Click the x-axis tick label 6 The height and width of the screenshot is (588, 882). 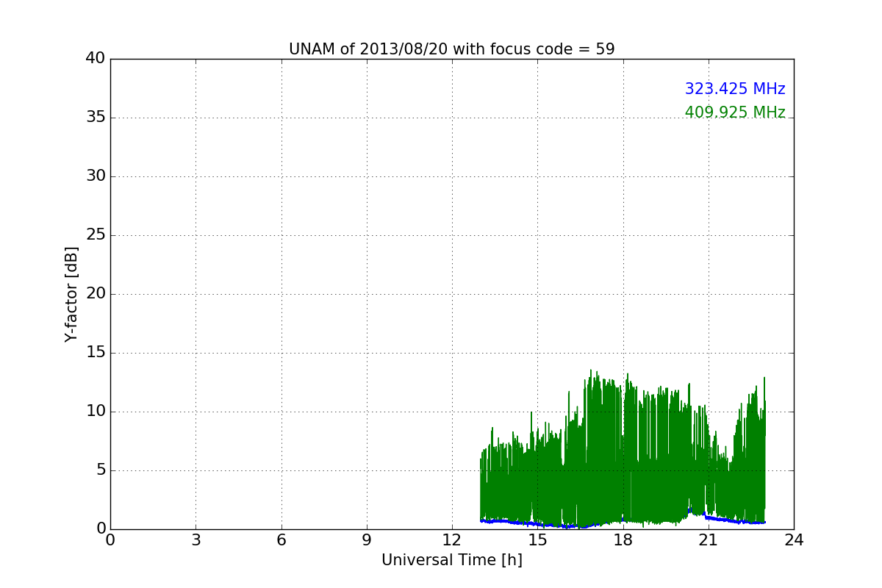point(281,540)
